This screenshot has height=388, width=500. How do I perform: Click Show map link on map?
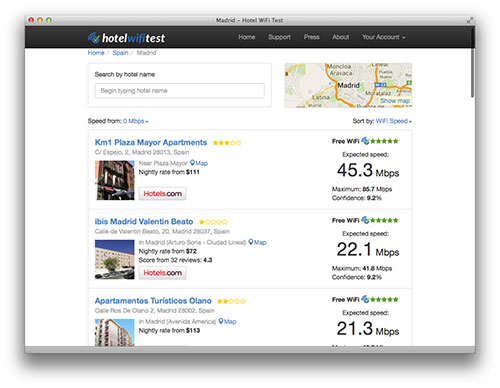click(395, 101)
